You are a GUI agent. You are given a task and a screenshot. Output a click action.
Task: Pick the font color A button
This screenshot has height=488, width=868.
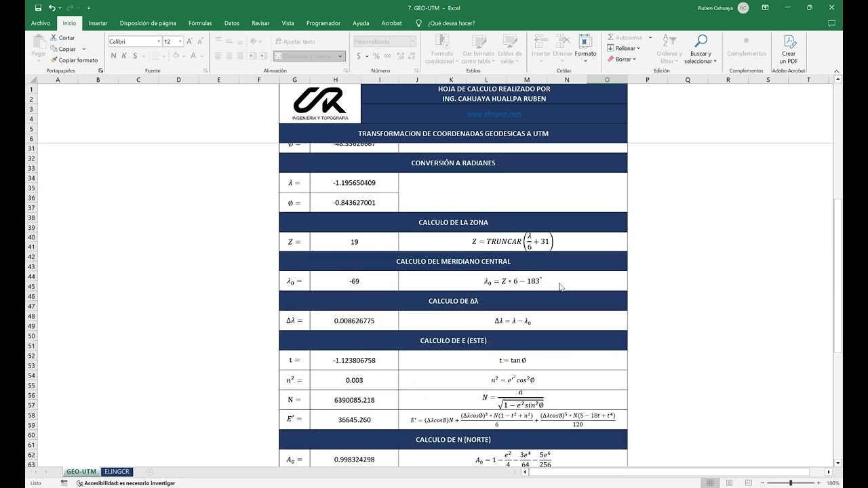pos(193,56)
